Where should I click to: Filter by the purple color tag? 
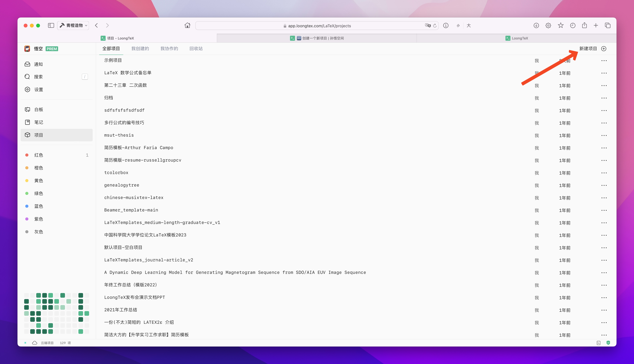pos(39,219)
